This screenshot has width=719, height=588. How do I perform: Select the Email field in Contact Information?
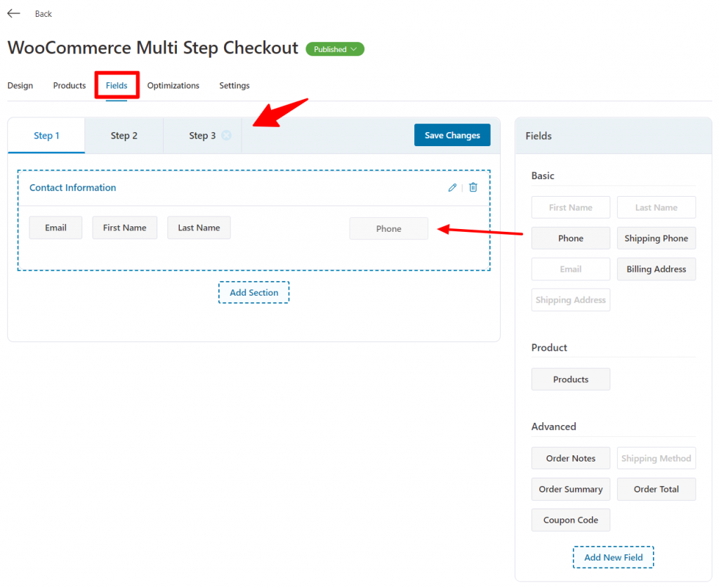(55, 228)
